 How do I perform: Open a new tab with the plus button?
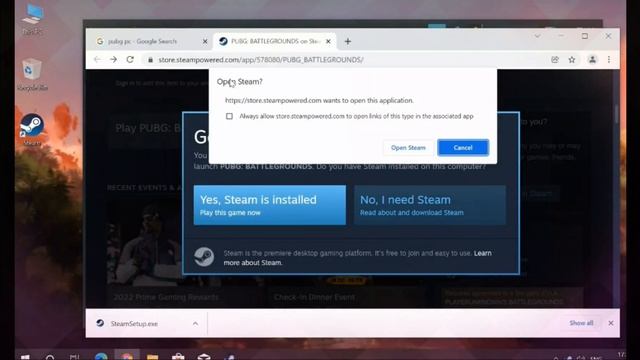pyautogui.click(x=348, y=41)
